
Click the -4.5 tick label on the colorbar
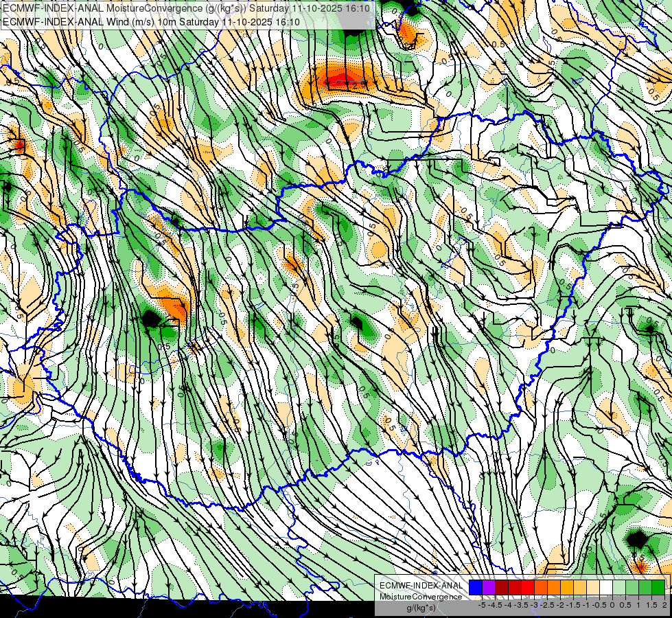point(495,605)
